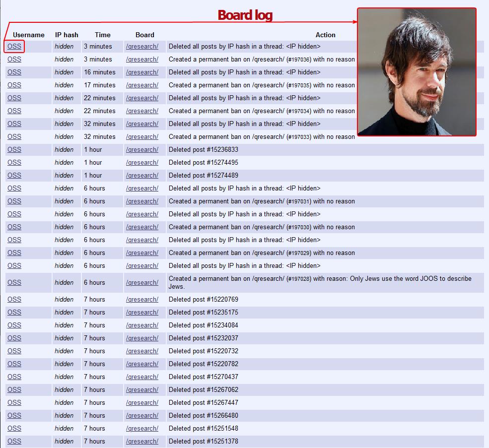The image size is (489, 448).
Task: Click "32 minutes" in ban #197033 row
Action: coord(99,136)
